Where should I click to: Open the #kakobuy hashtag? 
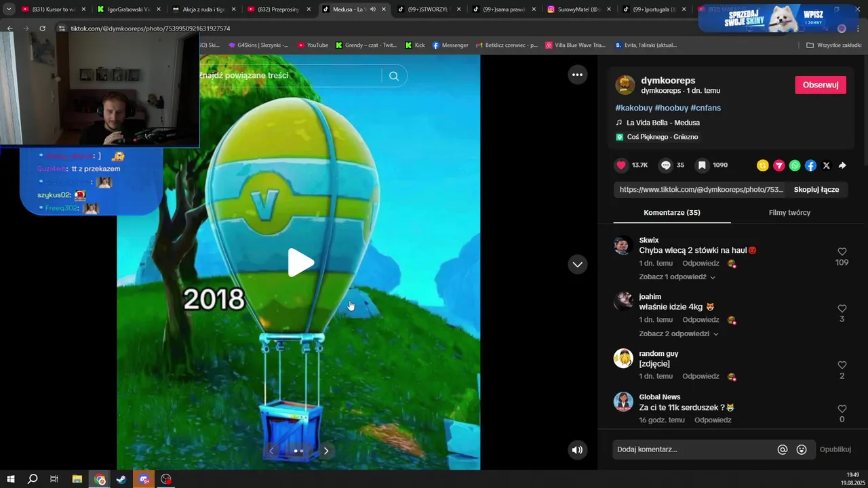(x=633, y=108)
